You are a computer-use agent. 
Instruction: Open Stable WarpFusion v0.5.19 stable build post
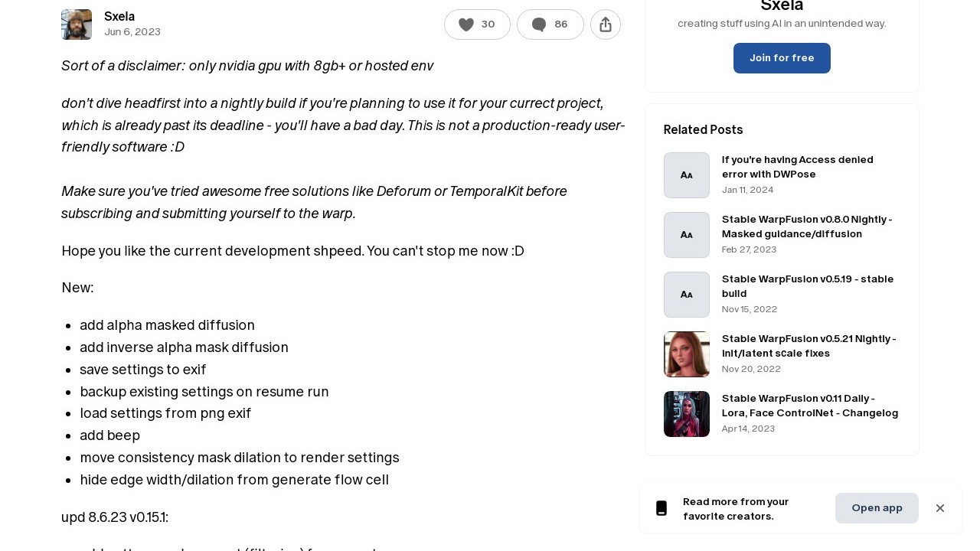click(807, 286)
